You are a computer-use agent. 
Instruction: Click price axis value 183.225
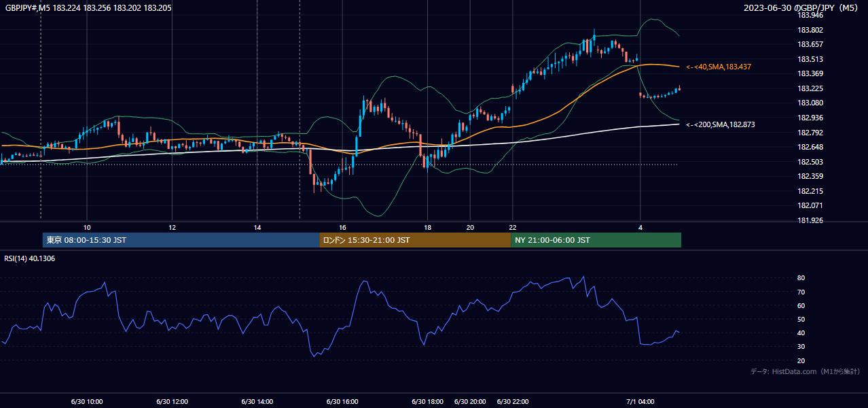click(x=810, y=88)
